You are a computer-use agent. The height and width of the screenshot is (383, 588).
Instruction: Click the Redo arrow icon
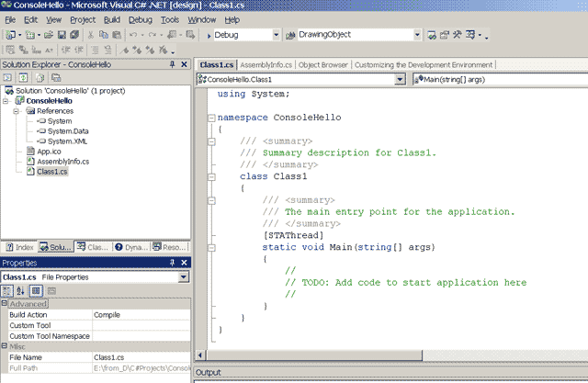coord(153,35)
